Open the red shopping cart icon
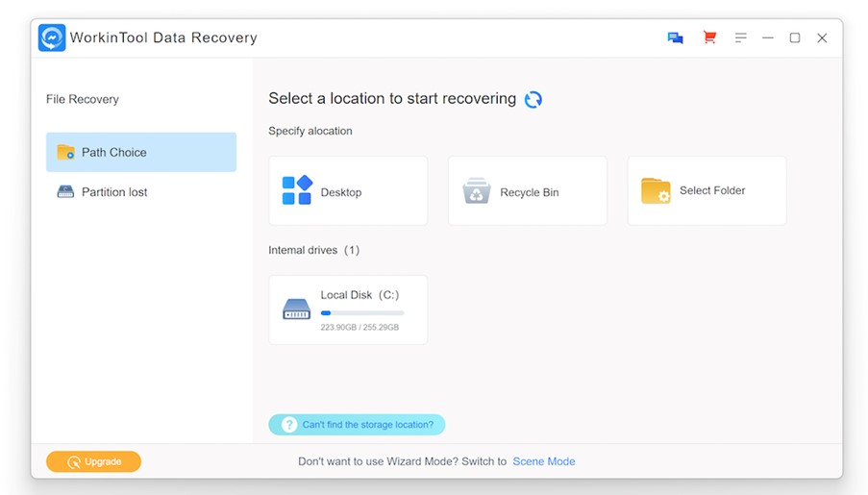This screenshot has width=868, height=495. (x=709, y=37)
